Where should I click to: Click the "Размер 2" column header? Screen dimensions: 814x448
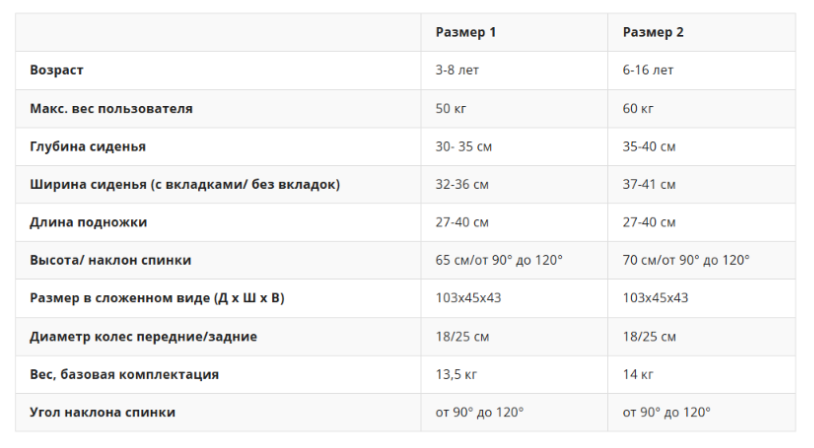653,32
